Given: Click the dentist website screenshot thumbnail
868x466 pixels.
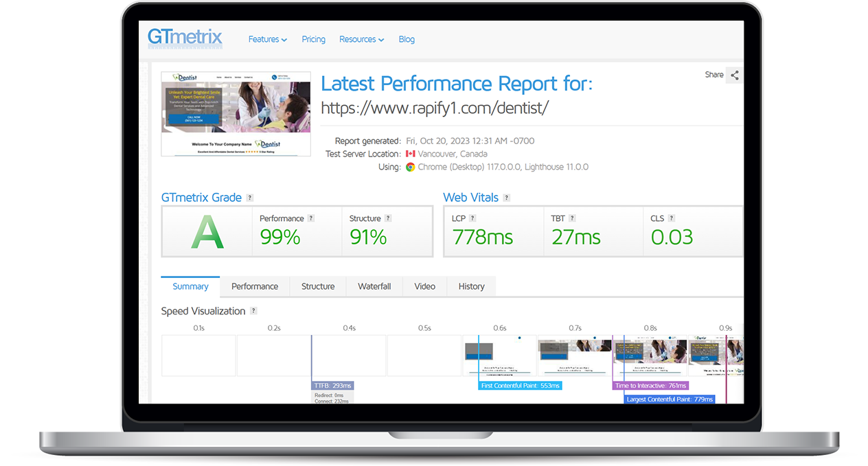Looking at the screenshot, I should 236,113.
